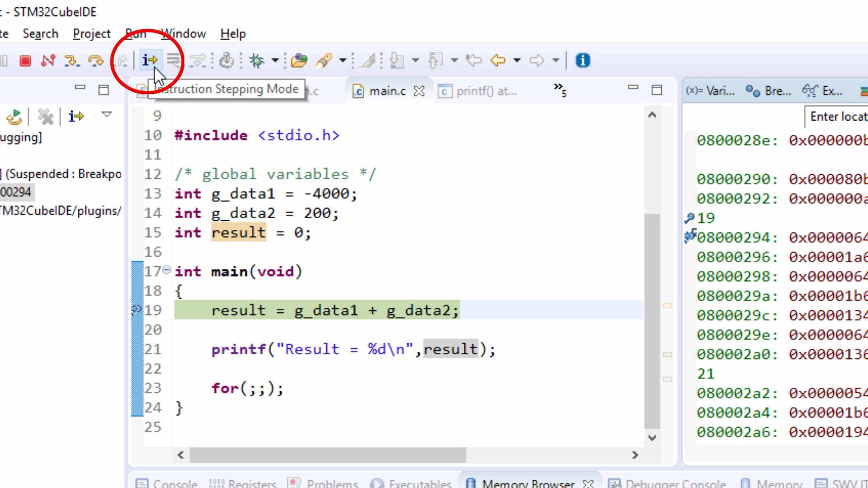Click the yellow Back navigation arrow
Viewport: 868px width, 488px height.
[x=498, y=61]
